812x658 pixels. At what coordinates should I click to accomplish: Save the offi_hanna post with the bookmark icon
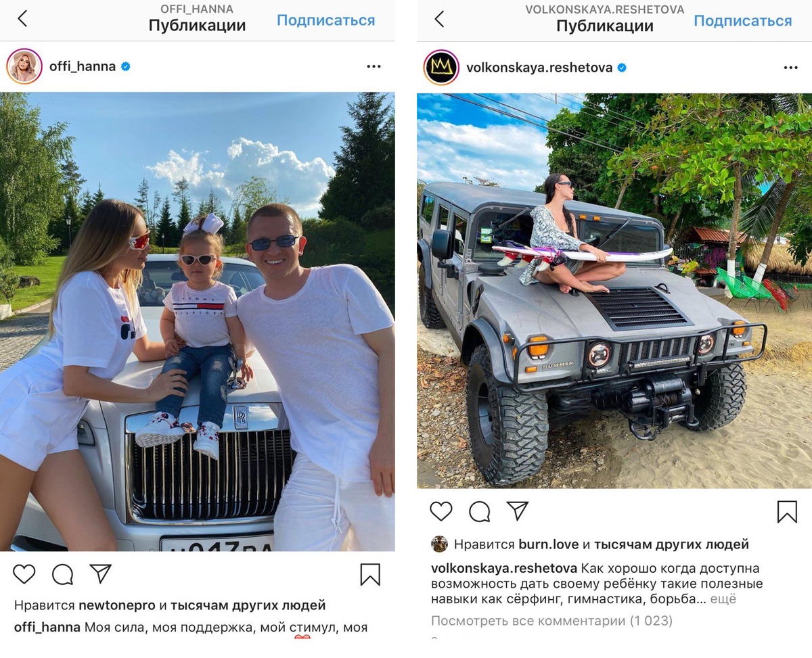370,574
